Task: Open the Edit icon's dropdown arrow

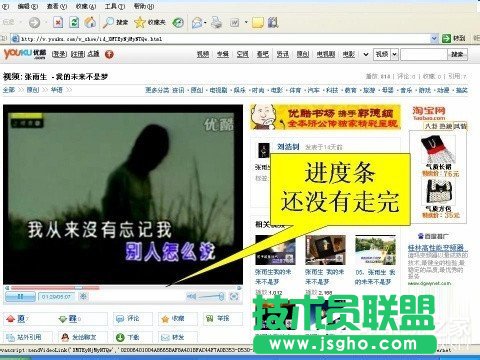Action: pos(246,22)
